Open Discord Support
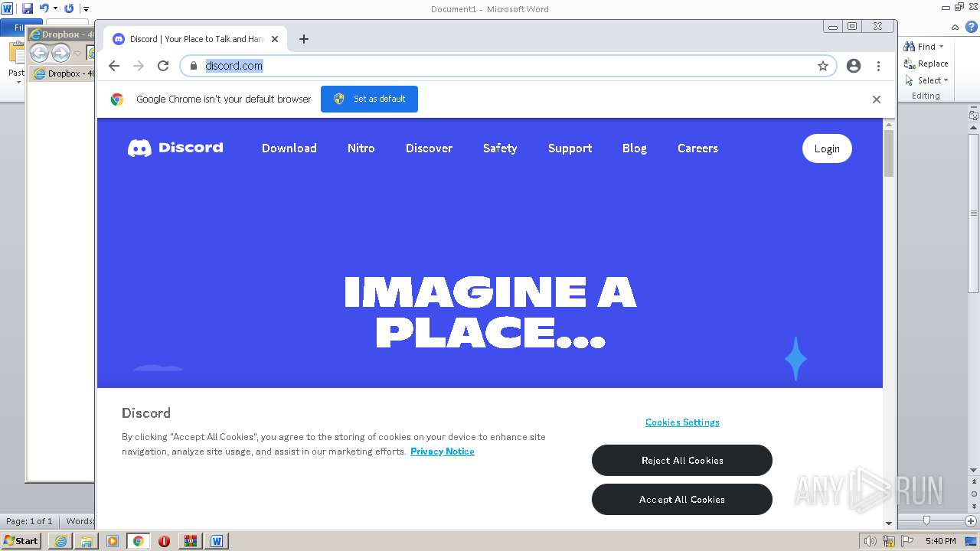The height and width of the screenshot is (551, 980). pyautogui.click(x=570, y=148)
